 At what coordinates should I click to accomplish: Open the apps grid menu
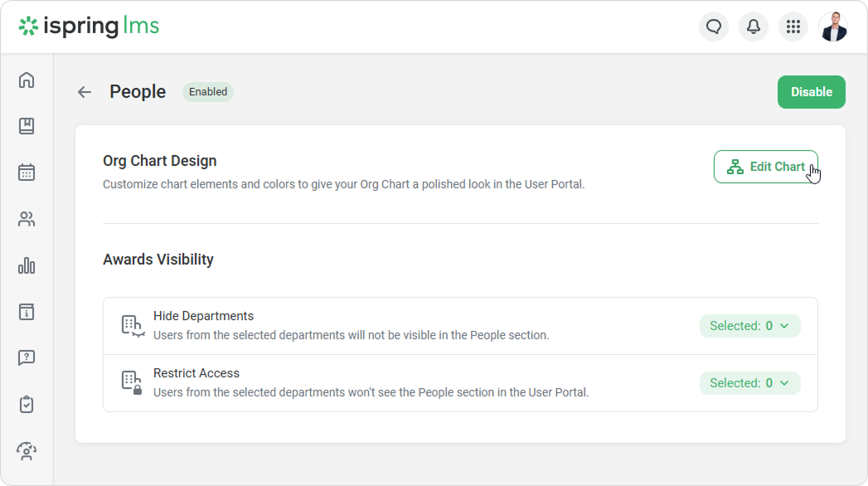[793, 27]
